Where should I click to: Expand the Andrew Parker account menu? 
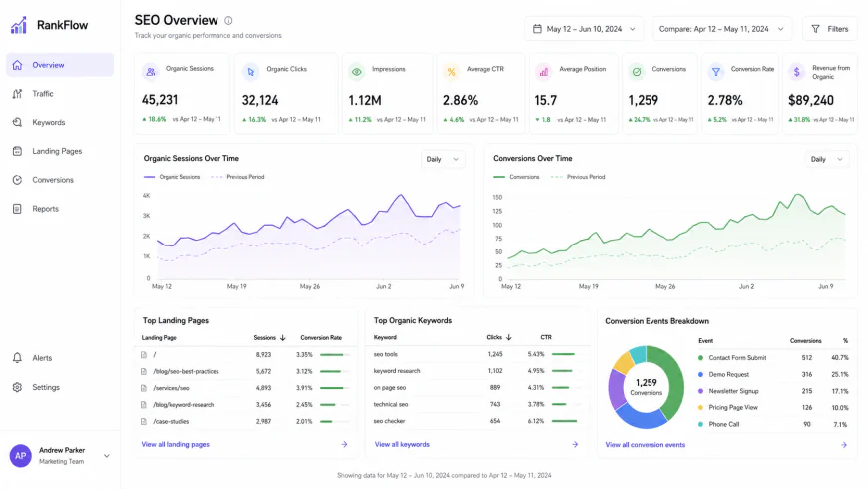click(107, 456)
